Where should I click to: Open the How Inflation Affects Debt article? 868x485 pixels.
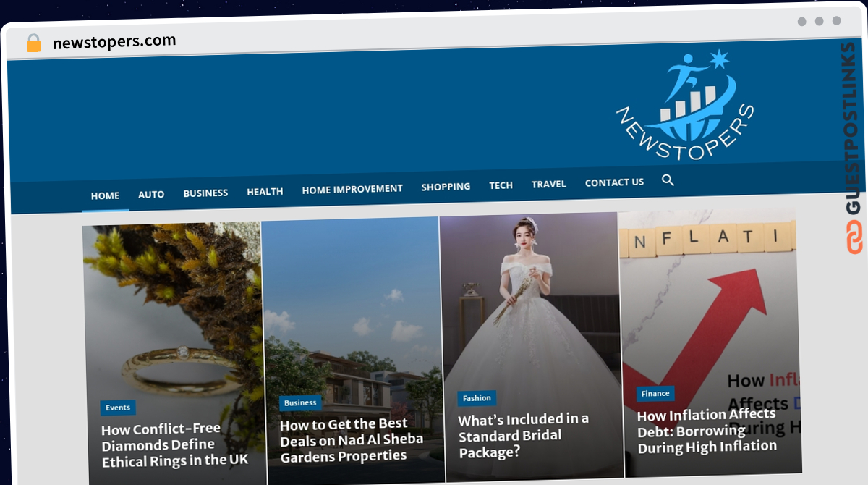[707, 431]
